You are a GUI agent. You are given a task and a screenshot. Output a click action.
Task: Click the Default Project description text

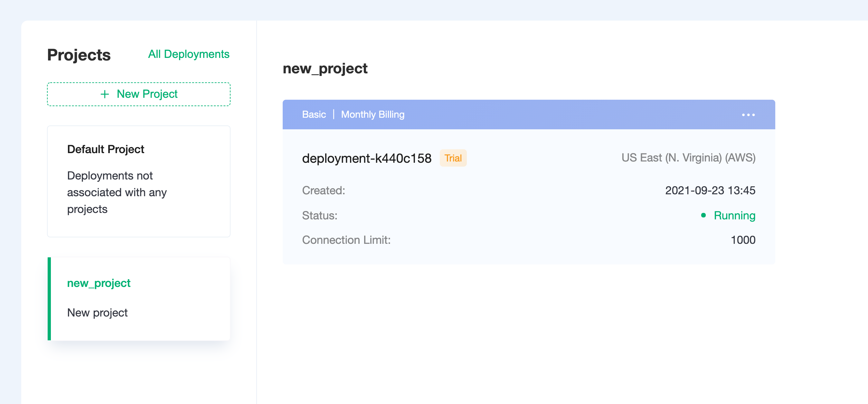click(x=117, y=192)
